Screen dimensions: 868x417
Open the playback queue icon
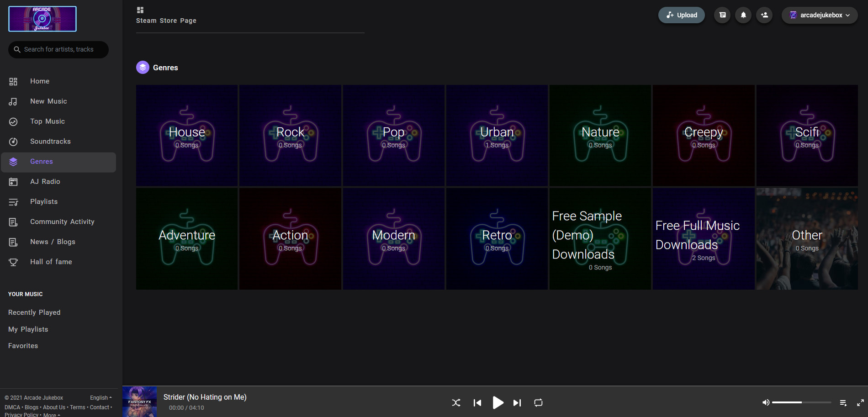pyautogui.click(x=843, y=402)
